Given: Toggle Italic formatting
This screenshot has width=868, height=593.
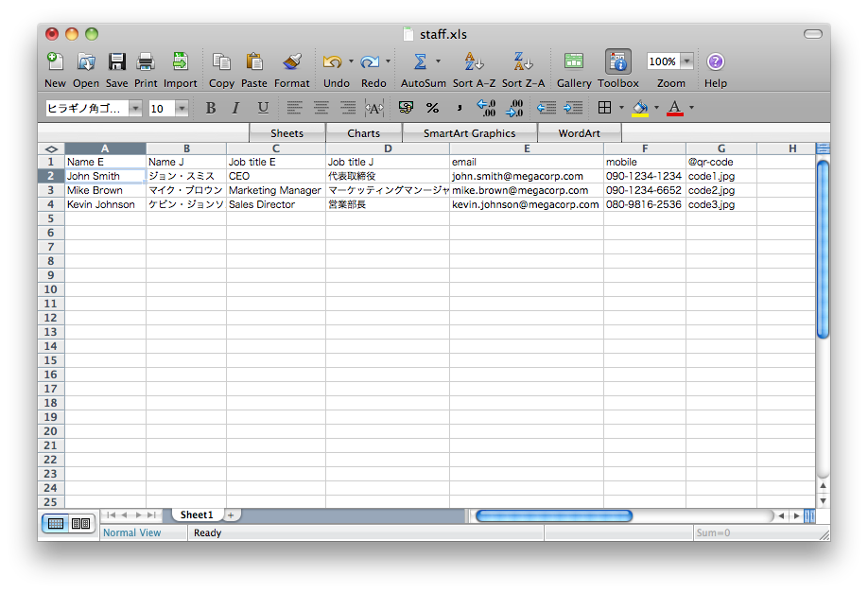Looking at the screenshot, I should tap(236, 108).
